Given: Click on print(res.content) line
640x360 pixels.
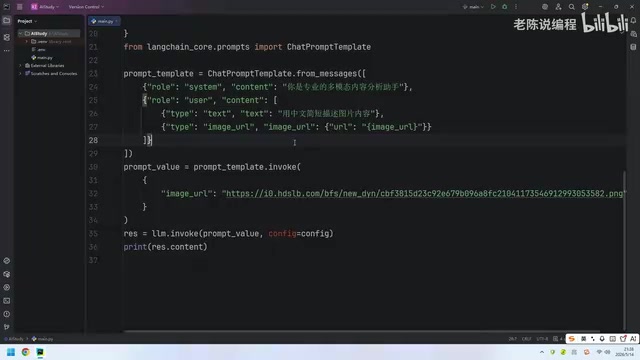Looking at the screenshot, I should pyautogui.click(x=165, y=247).
